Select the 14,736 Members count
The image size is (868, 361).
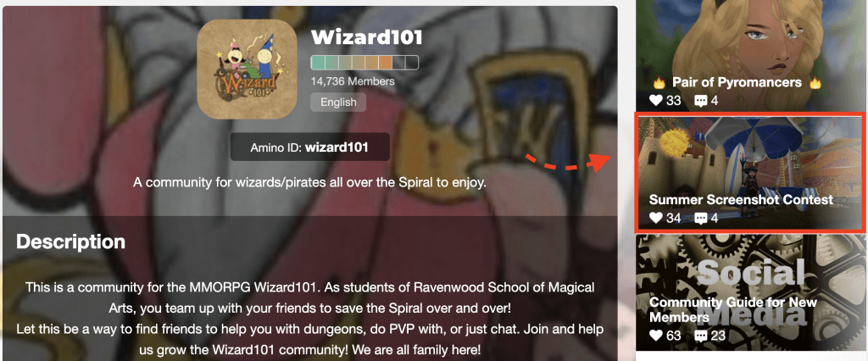tap(353, 81)
